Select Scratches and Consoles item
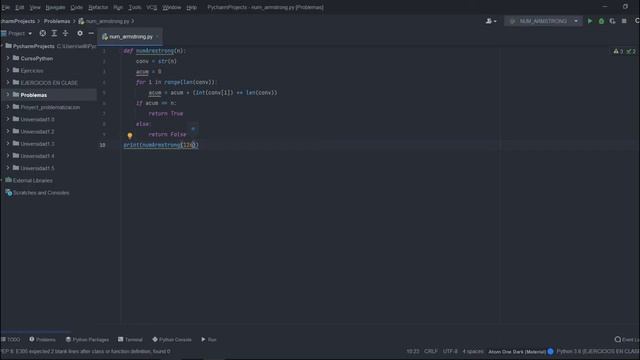 click(41, 193)
